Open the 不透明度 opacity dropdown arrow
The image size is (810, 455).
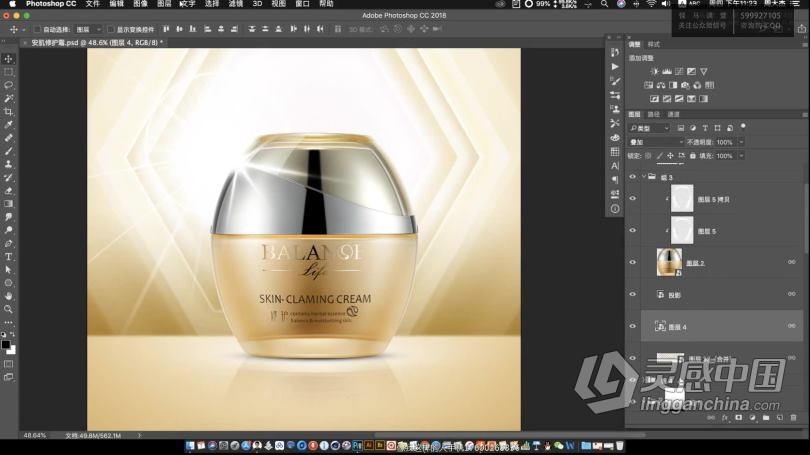(741, 142)
